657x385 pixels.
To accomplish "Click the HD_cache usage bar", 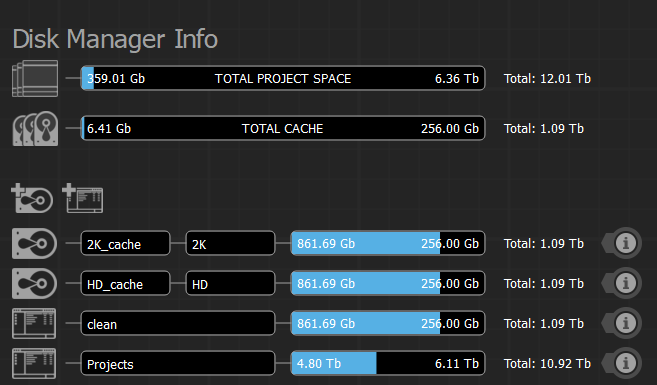I will click(388, 284).
